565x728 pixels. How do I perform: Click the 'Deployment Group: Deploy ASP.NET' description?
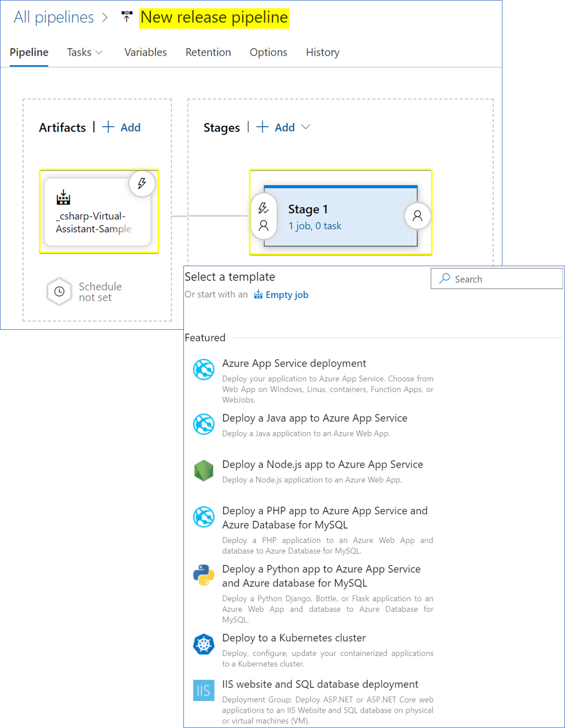(328, 710)
